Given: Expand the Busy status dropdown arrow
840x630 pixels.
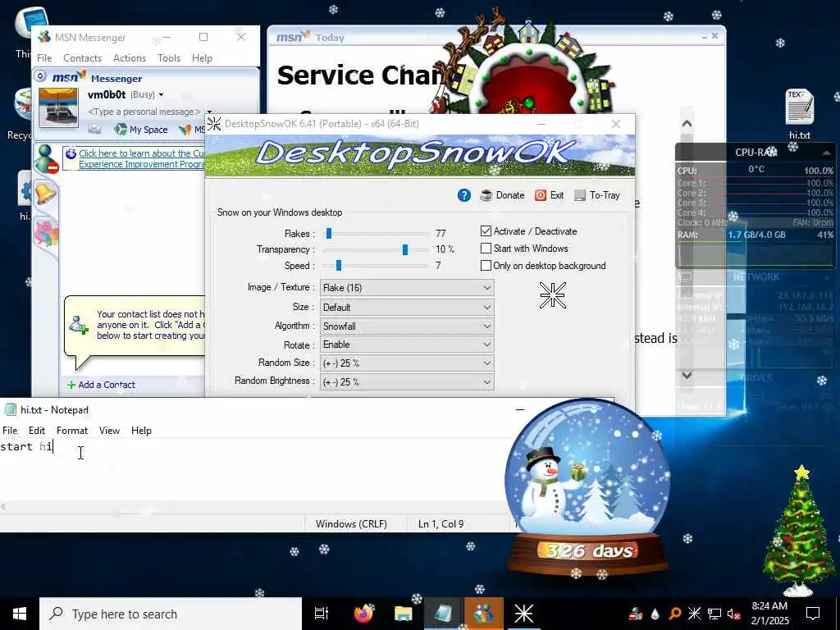Looking at the screenshot, I should pos(161,95).
